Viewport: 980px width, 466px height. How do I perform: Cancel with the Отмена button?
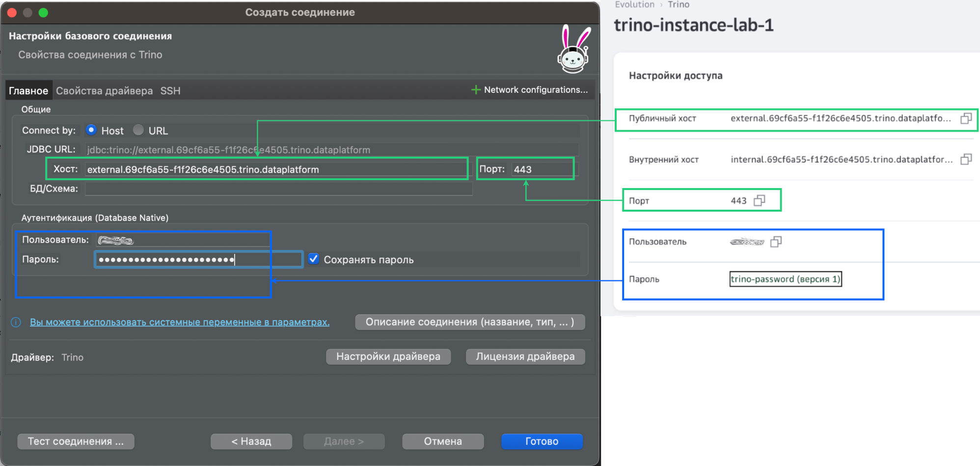click(443, 441)
